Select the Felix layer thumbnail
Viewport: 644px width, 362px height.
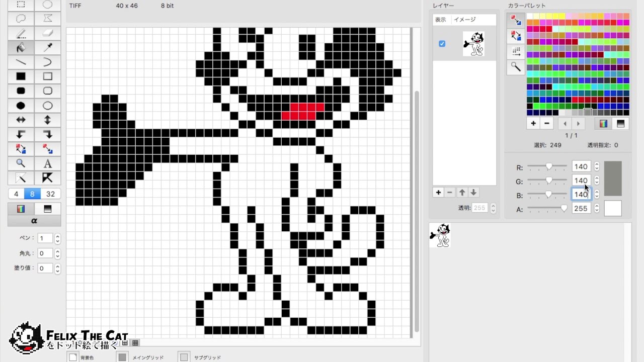click(x=473, y=44)
